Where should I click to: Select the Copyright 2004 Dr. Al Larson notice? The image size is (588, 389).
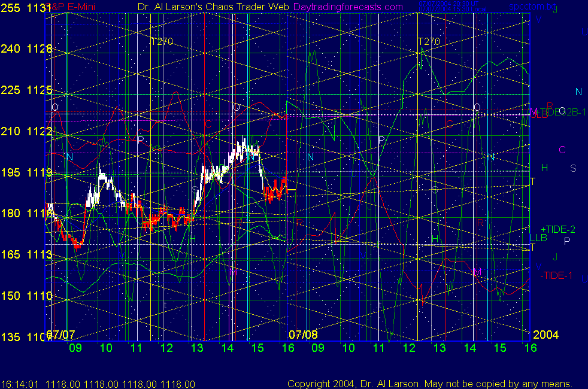(x=430, y=384)
